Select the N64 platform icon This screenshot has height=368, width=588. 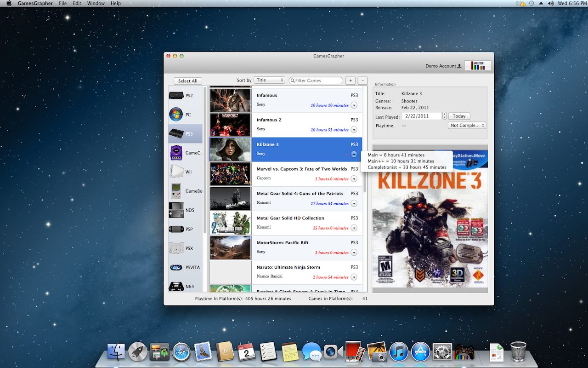[176, 286]
